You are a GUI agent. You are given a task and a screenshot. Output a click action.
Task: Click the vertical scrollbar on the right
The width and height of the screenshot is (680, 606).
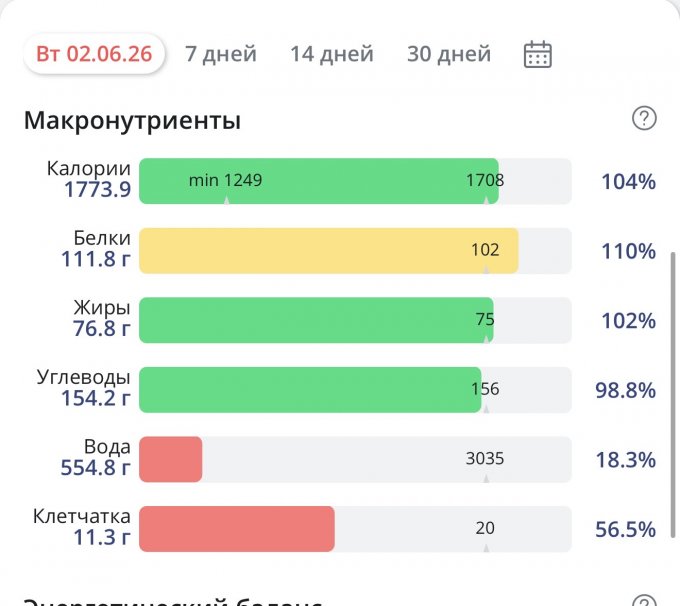(x=673, y=395)
